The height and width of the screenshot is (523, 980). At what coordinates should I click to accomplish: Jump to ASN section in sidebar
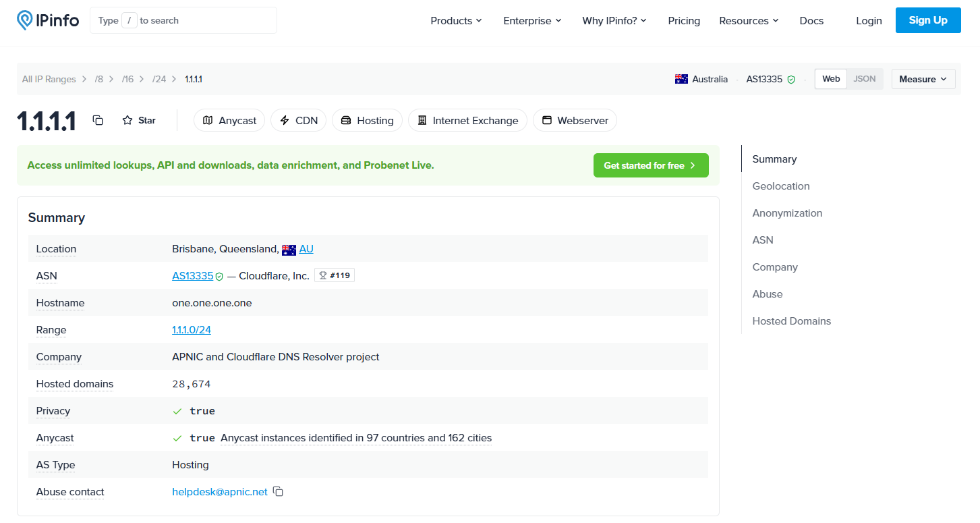[x=763, y=240]
